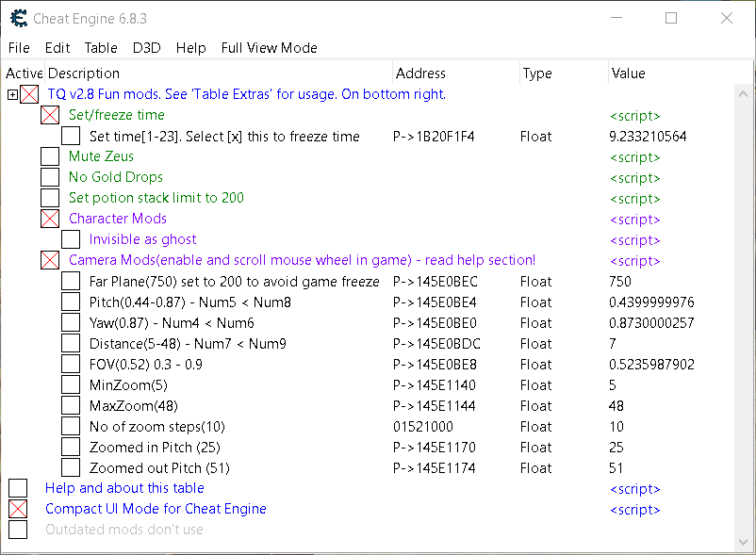Click the Yaw value 0.8730000257

651,323
